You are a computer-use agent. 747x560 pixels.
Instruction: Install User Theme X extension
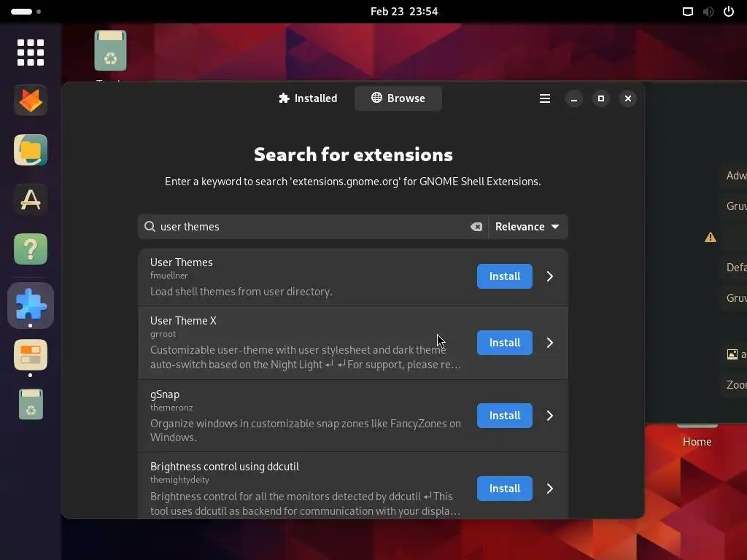click(x=505, y=343)
